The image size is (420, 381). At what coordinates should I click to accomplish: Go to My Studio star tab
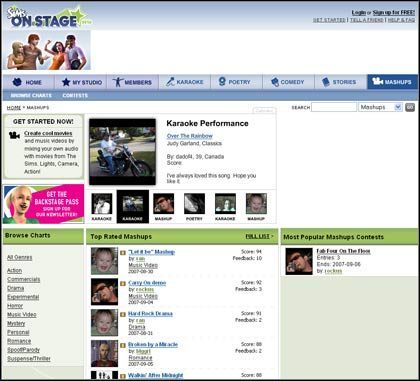[x=80, y=82]
